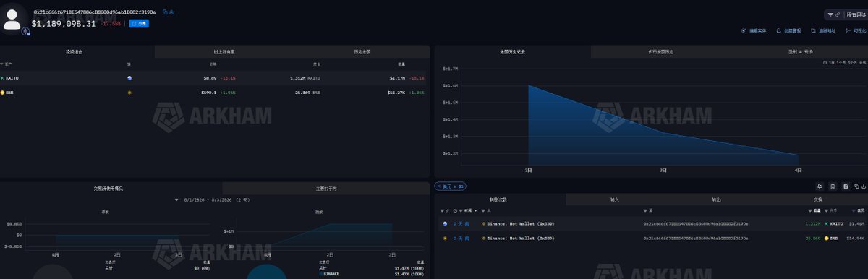Image resolution: width=868 pixels, height=279 pixels.
Task: Click the link icon beside the network selector
Action: 838,14
